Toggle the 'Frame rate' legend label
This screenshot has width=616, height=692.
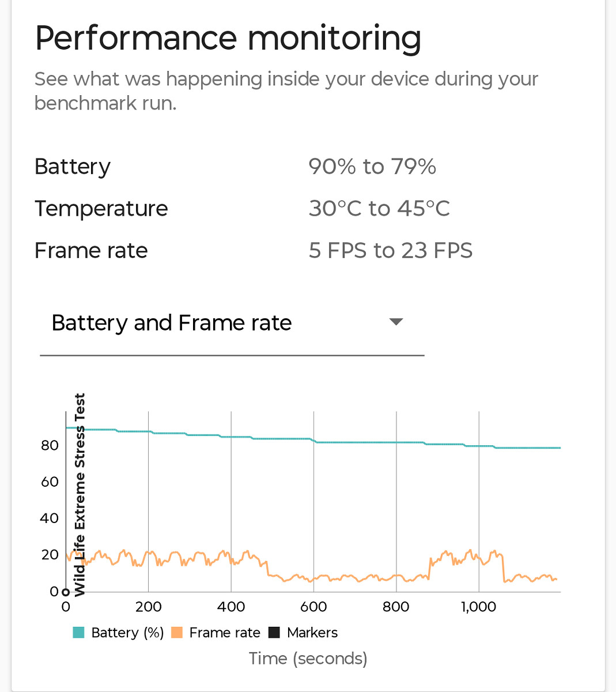pyautogui.click(x=225, y=633)
